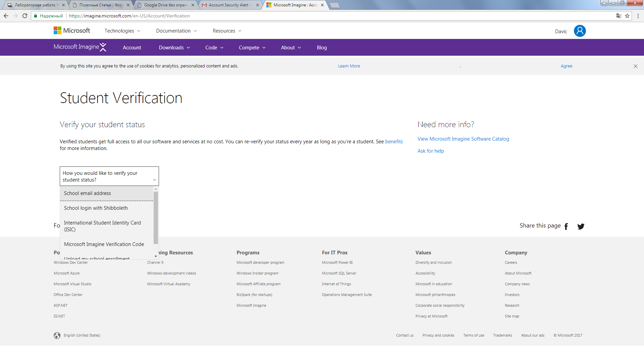The image size is (644, 349).
Task: Change language English (United States)
Action: [82, 335]
